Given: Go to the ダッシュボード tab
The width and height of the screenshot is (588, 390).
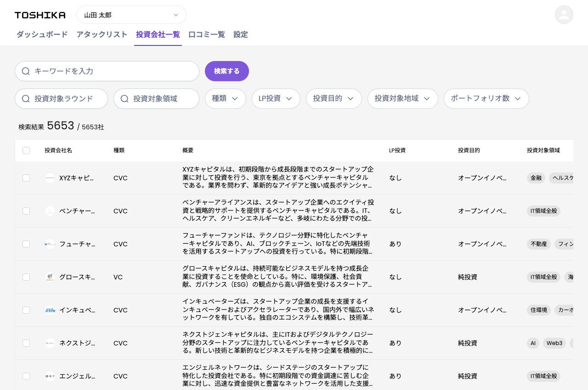Looking at the screenshot, I should click(42, 34).
